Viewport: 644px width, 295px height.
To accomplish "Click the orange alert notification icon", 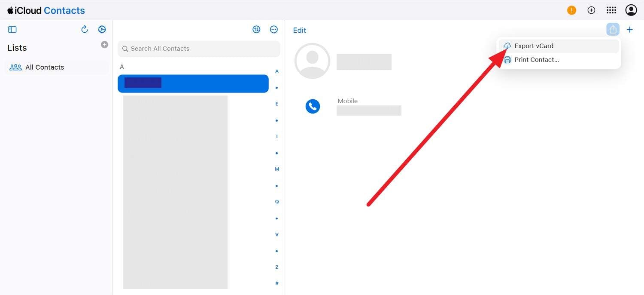I will tap(571, 10).
